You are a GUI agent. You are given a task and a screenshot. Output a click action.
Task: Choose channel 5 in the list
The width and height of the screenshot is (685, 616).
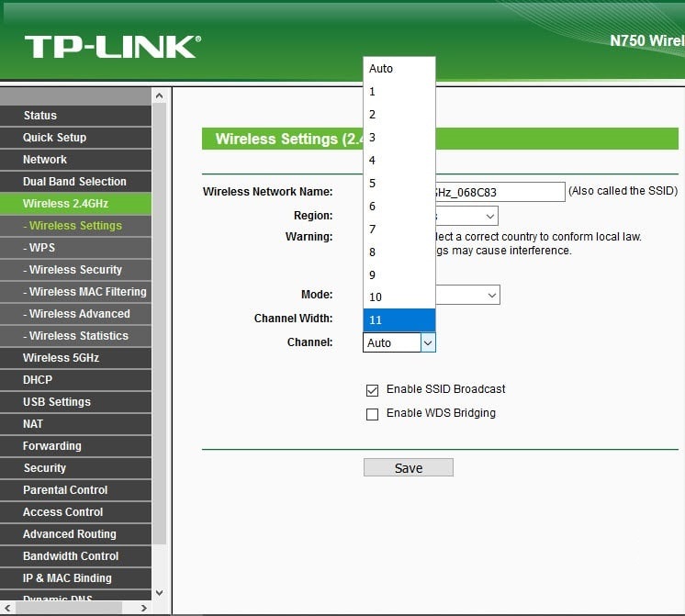(x=399, y=183)
